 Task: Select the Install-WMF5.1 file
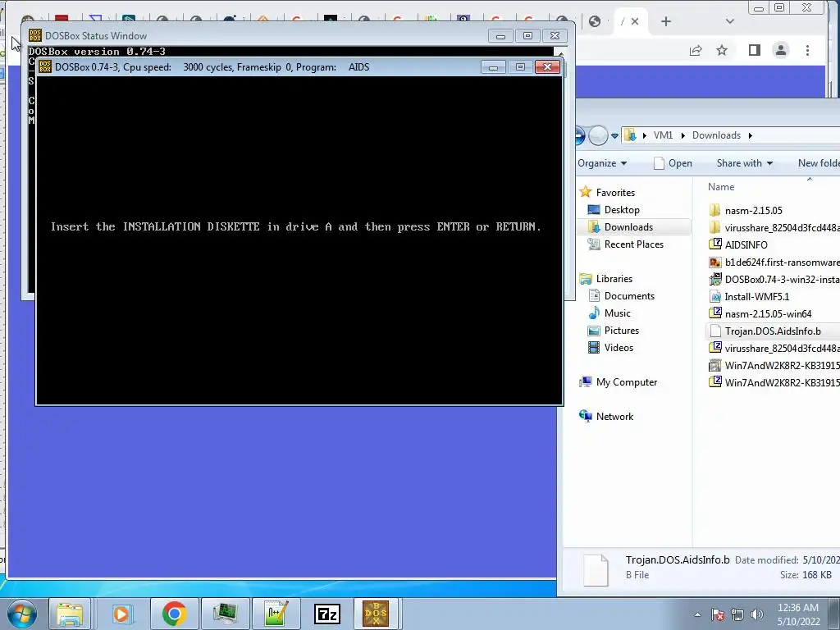[749, 296]
